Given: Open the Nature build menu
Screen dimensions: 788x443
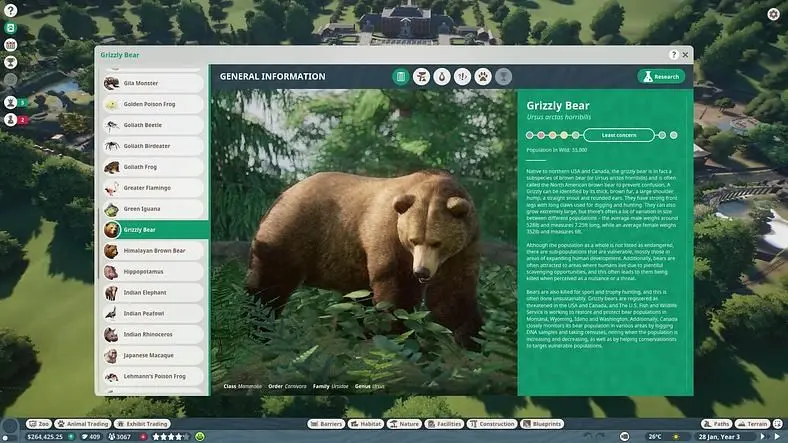Looking at the screenshot, I should tap(404, 424).
